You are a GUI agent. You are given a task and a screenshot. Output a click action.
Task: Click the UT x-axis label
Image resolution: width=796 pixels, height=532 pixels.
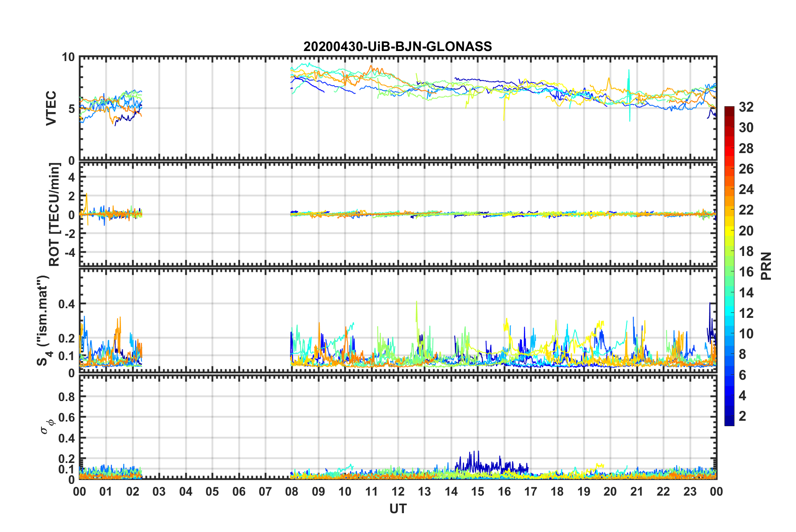coord(398,509)
